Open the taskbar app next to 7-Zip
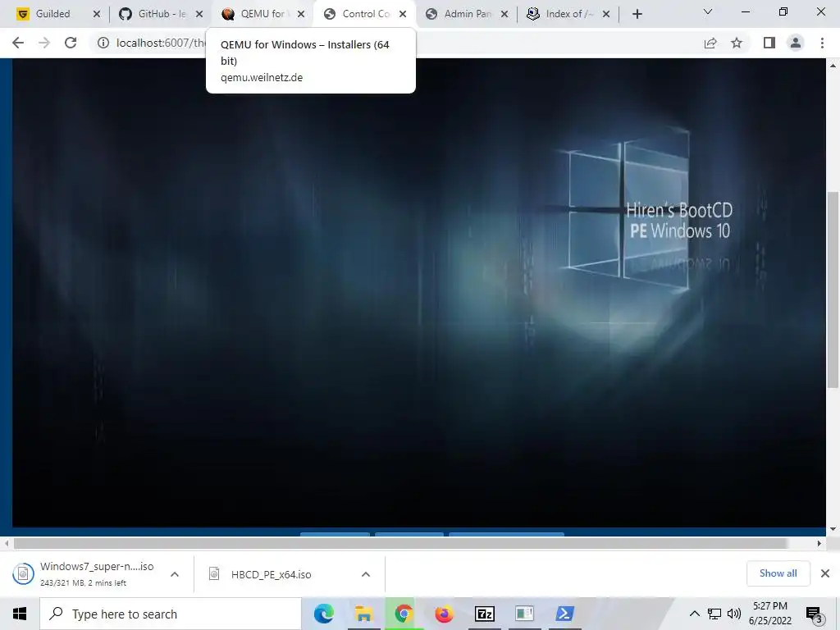840x630 pixels. pos(524,614)
